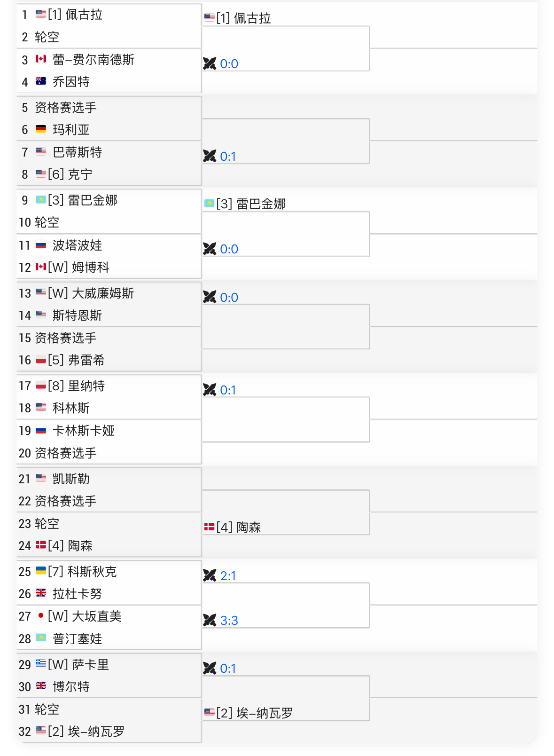Select [W] 大坂直美 in the draw

coord(85,616)
